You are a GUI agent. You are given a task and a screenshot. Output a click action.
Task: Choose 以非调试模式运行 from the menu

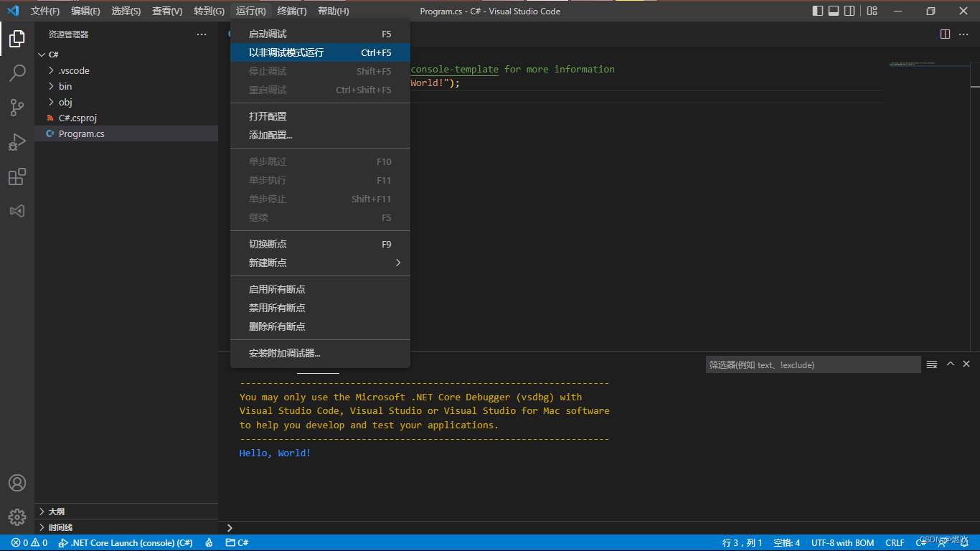320,52
